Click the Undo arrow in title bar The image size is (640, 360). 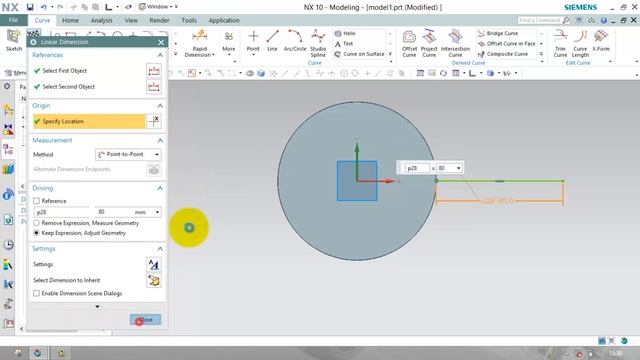pos(43,7)
